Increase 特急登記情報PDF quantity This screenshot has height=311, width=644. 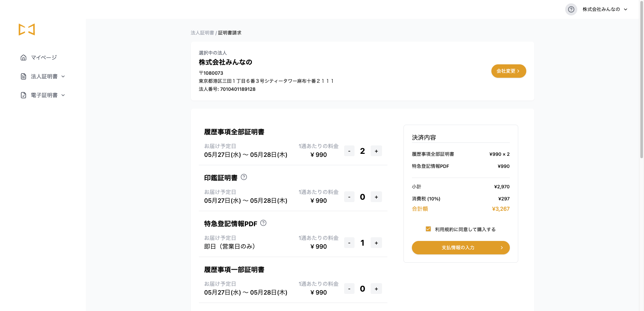pos(376,243)
